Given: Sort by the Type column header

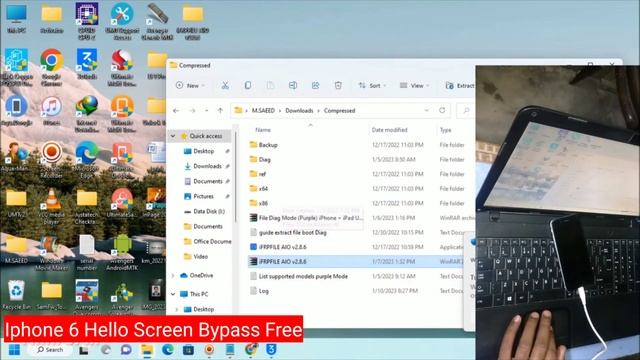Looking at the screenshot, I should 445,130.
